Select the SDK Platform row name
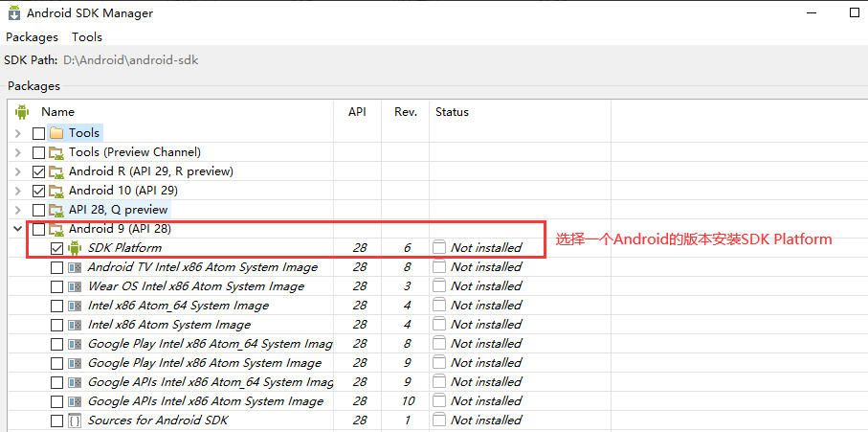This screenshot has width=868, height=432. click(124, 247)
